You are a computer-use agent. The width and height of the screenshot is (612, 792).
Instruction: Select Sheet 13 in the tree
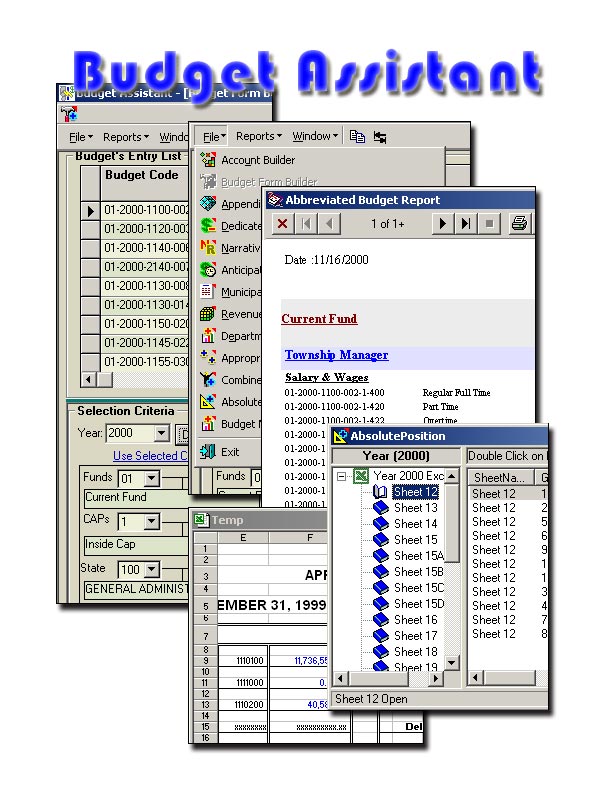pos(416,508)
